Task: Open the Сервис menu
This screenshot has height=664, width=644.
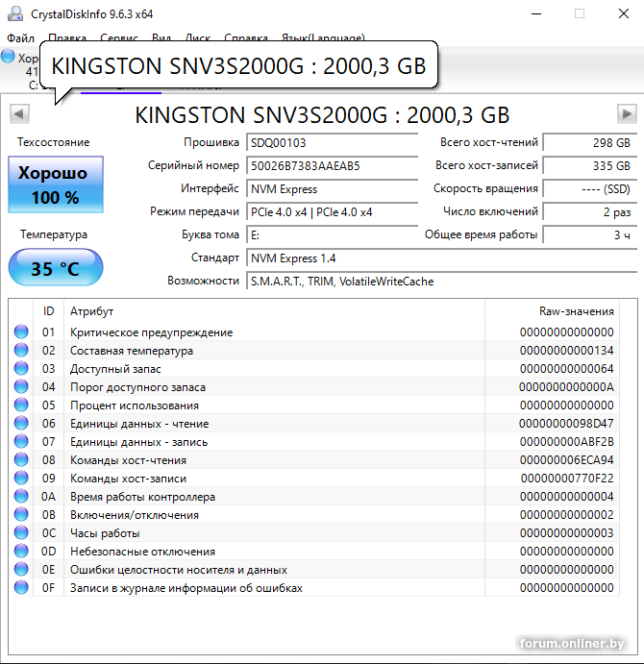Action: (119, 38)
